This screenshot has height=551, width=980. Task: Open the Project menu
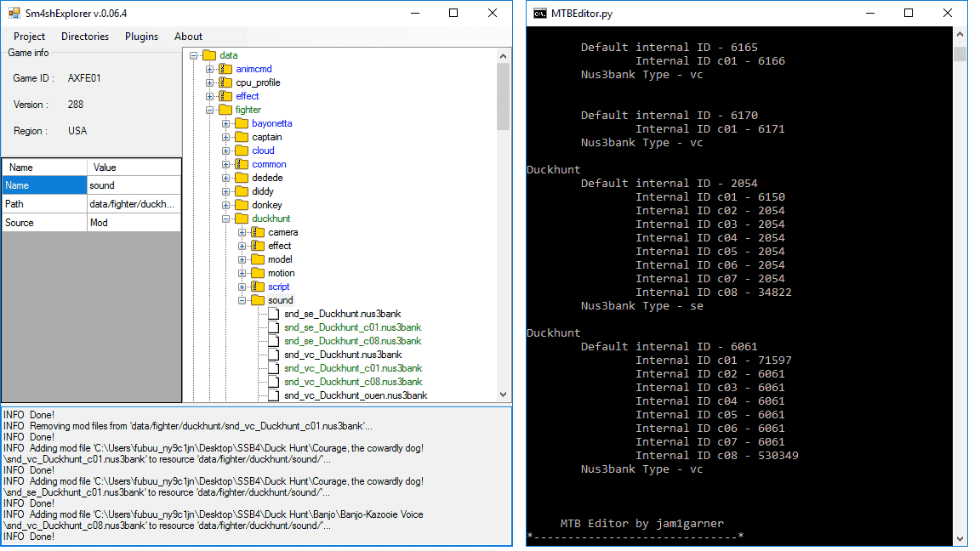coord(30,37)
